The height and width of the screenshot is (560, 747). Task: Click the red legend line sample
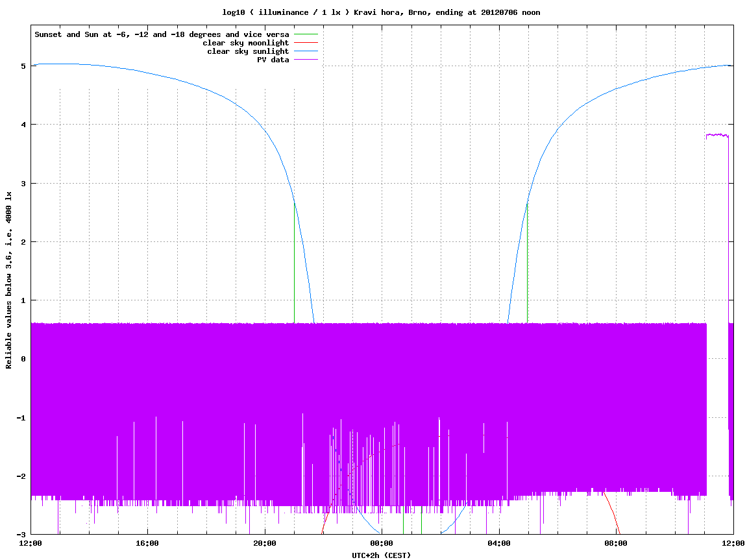(x=306, y=43)
